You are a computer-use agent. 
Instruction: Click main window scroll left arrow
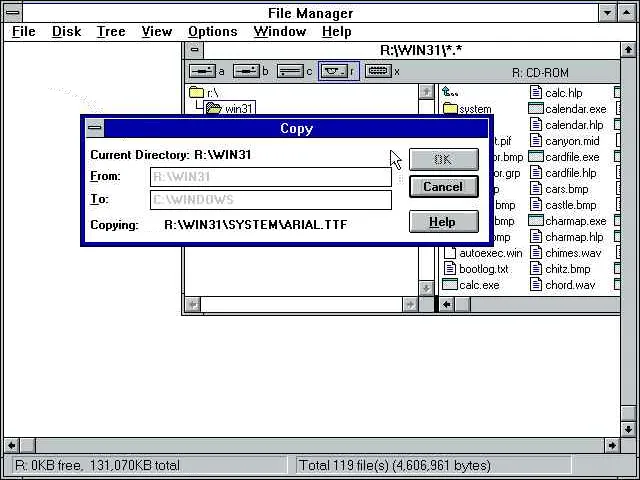pos(11,445)
